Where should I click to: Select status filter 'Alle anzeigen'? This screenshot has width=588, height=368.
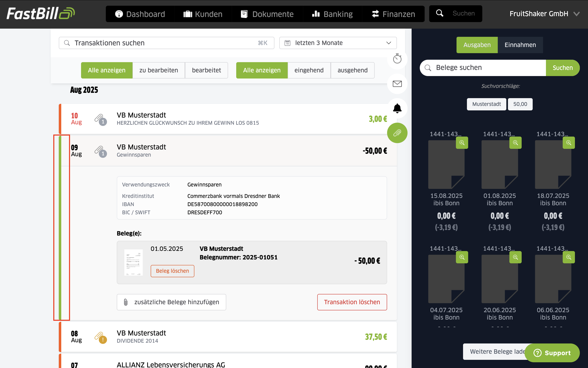tap(107, 70)
